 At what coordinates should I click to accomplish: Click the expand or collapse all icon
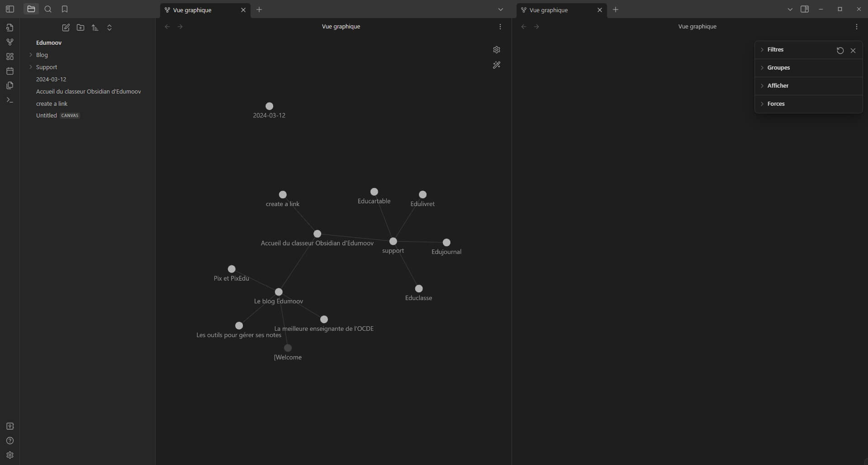coord(109,28)
